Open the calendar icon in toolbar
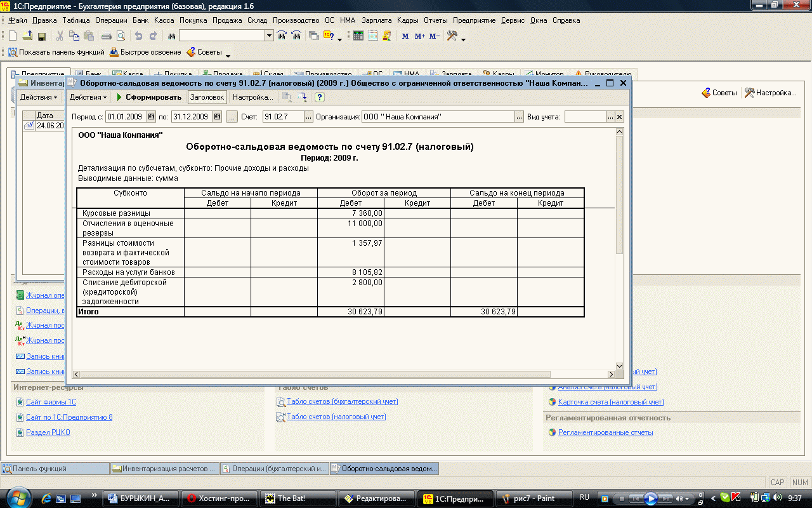The image size is (812, 508). [x=373, y=36]
